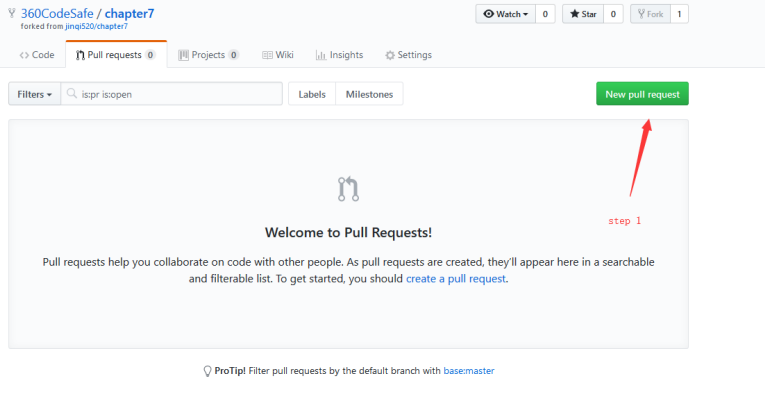Switch to the Projects tab
Screen dimensions: 765x401
(208, 55)
